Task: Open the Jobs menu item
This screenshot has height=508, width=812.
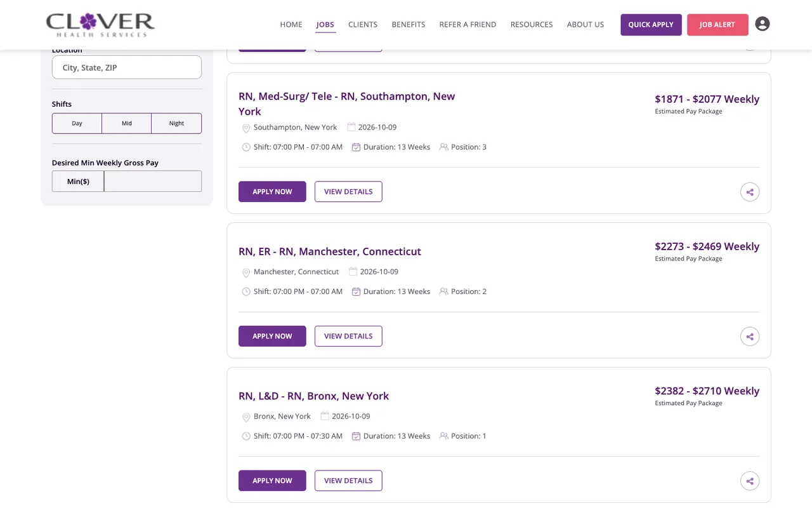Action: click(x=325, y=25)
